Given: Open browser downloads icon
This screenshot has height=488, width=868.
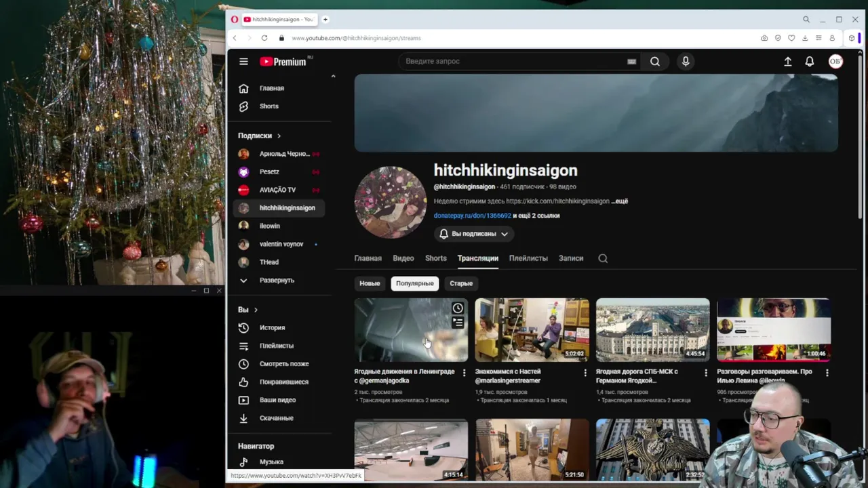Looking at the screenshot, I should pos(805,38).
